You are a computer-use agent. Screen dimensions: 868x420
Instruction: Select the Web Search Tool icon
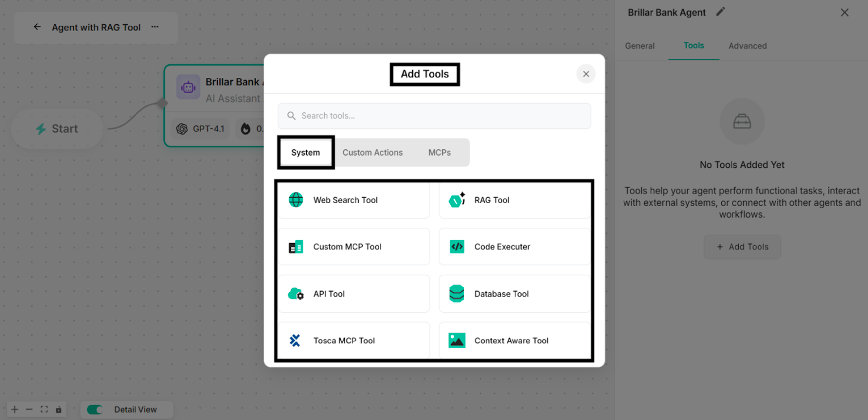coord(296,199)
